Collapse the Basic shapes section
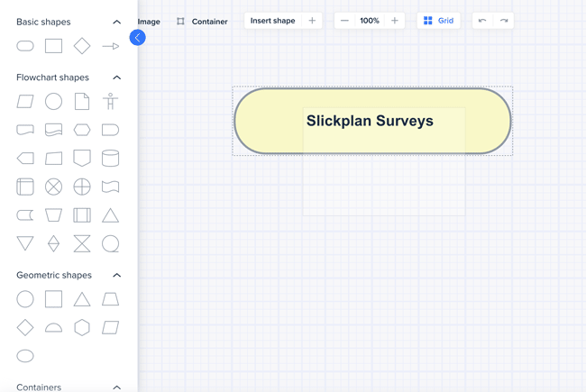 116,22
